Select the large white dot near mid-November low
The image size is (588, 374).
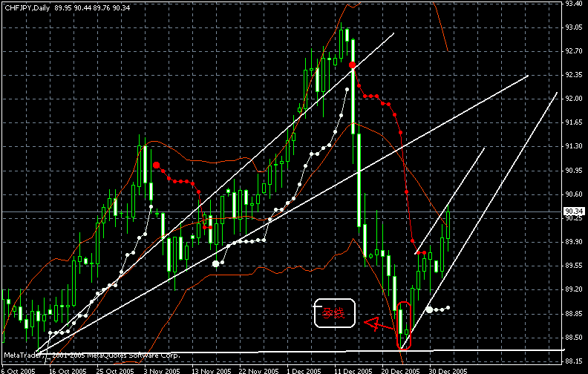tap(215, 264)
